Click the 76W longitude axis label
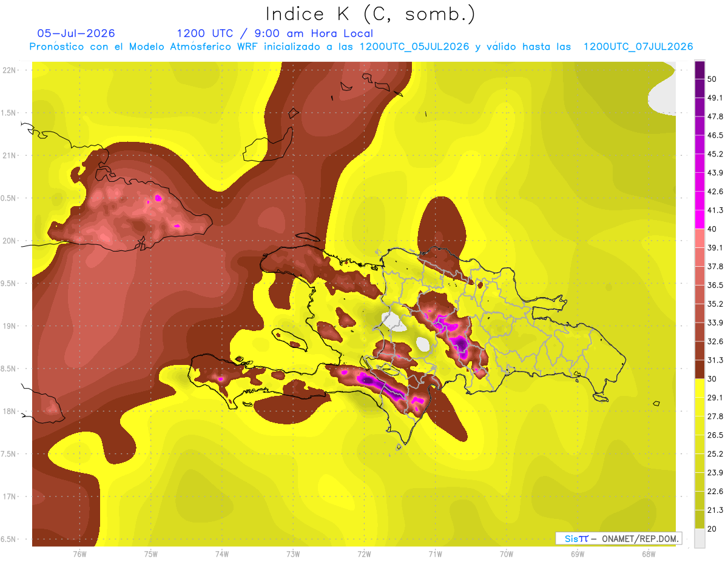Image resolution: width=728 pixels, height=562 pixels. tap(79, 554)
